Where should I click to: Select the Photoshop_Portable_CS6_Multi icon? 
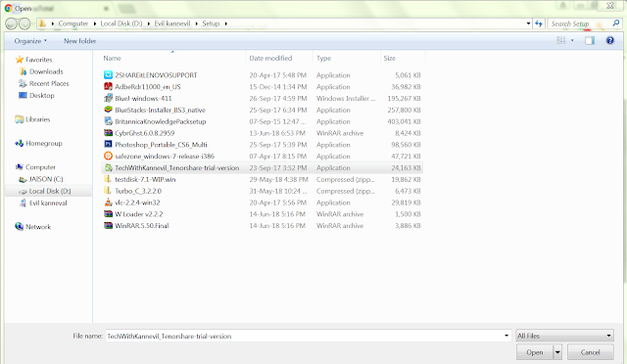click(x=108, y=145)
